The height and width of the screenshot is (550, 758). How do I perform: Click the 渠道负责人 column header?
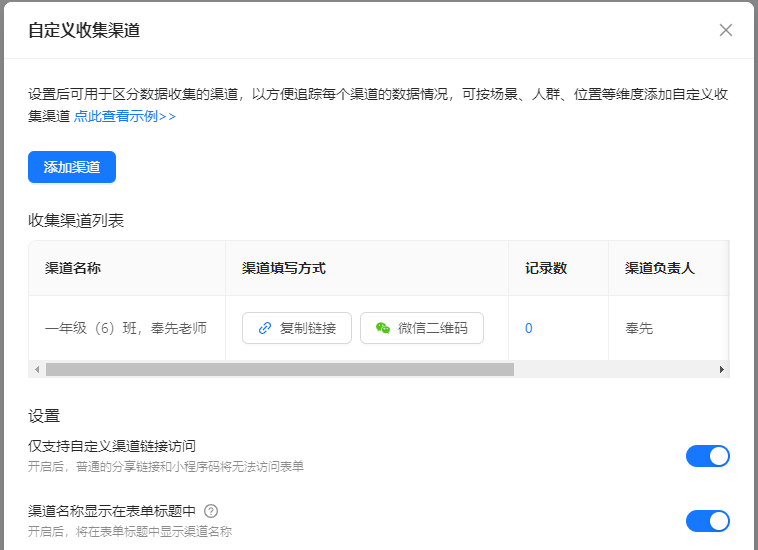(668, 268)
